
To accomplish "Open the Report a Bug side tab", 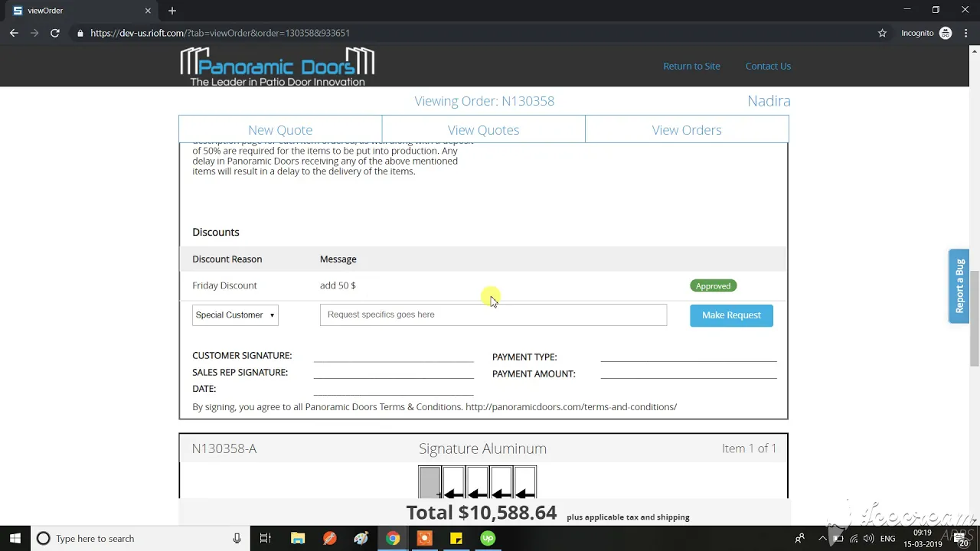I will pos(959,286).
